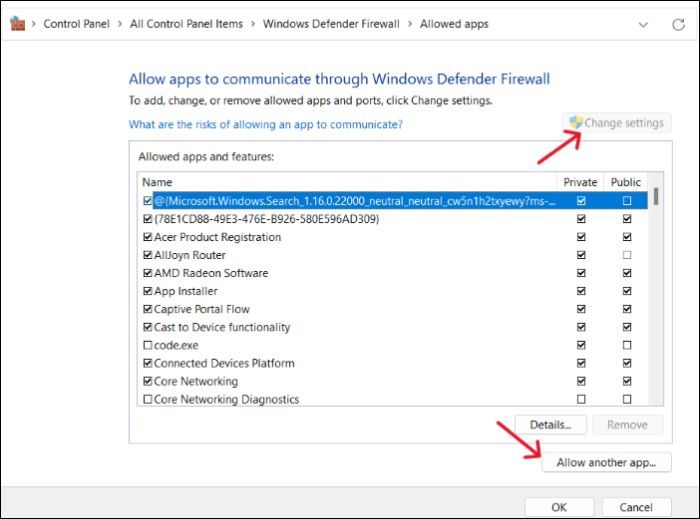Toggle Private checkbox for AMD Radeon Software
Image resolution: width=700 pixels, height=519 pixels.
click(x=581, y=273)
